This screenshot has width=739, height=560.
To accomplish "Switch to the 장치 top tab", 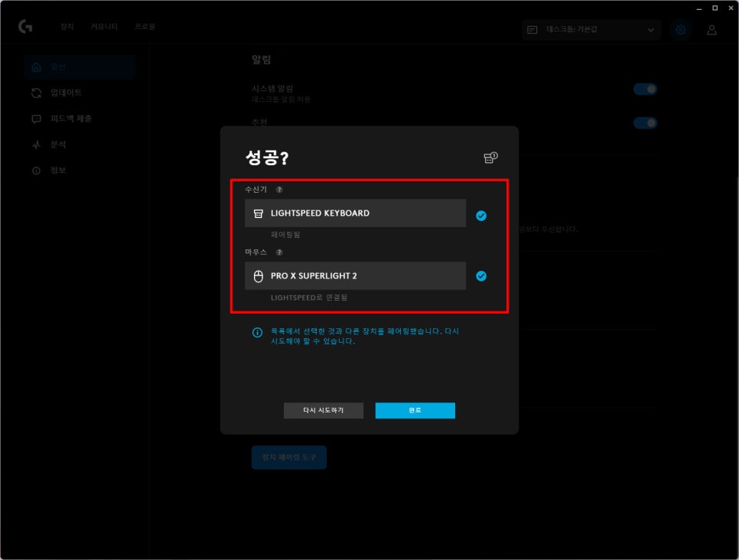I will point(67,27).
